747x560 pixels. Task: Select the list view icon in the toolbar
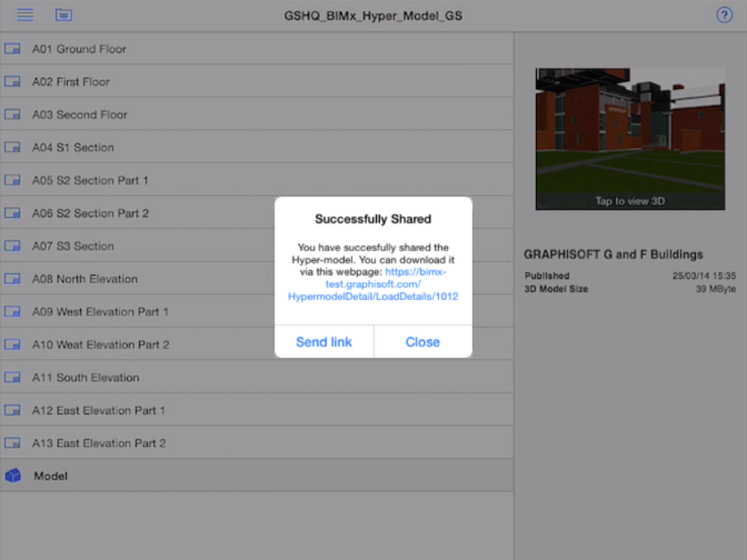[23, 14]
